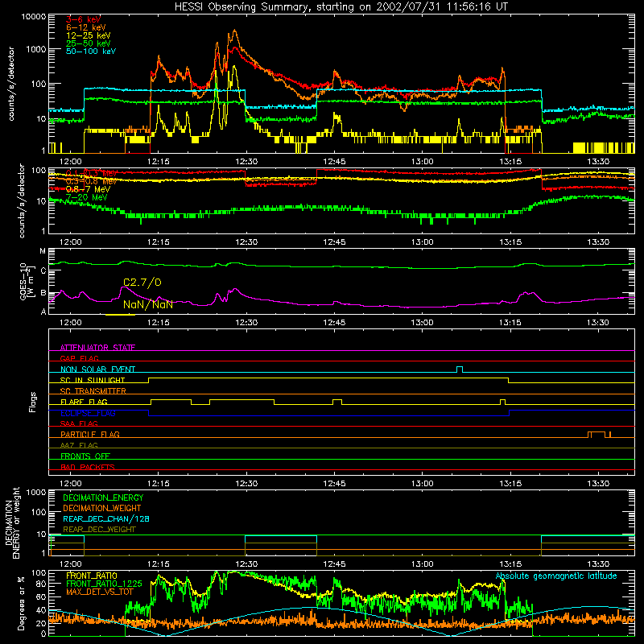Select the 6-12 keV legend entry

tap(86, 27)
